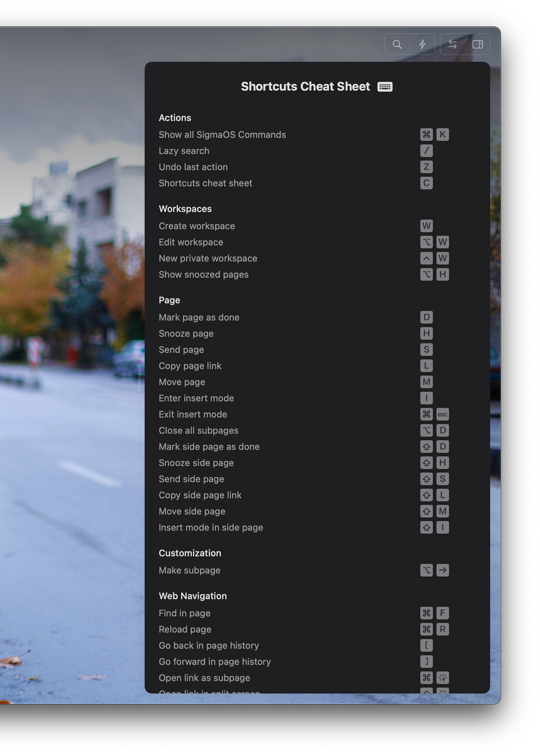Click the shift key beside Mark side page as done
The height and width of the screenshot is (756, 540).
point(427,446)
